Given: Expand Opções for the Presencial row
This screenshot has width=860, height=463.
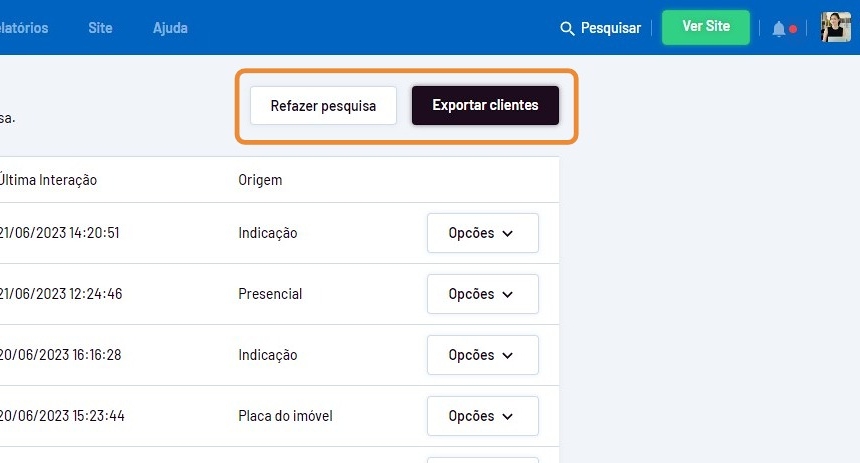Looking at the screenshot, I should pyautogui.click(x=482, y=294).
